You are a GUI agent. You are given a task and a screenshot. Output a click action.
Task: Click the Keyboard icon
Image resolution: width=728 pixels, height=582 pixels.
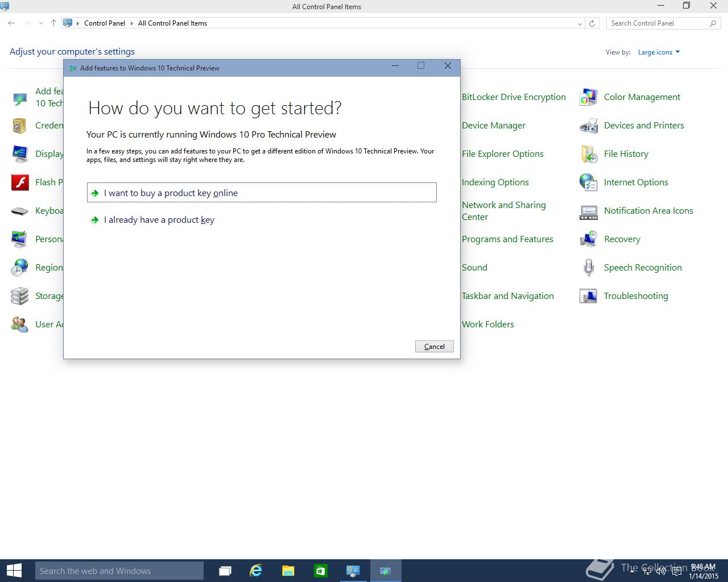pos(19,211)
